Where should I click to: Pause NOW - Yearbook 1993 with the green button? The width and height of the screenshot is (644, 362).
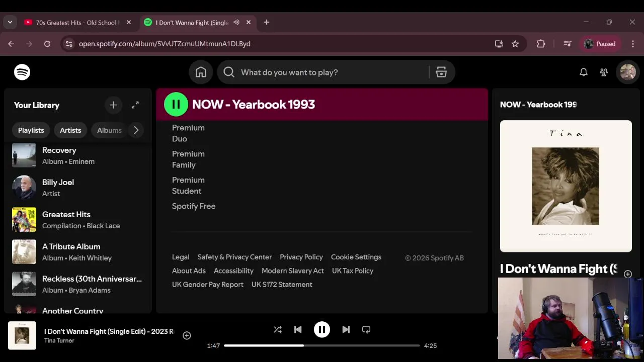pos(176,105)
